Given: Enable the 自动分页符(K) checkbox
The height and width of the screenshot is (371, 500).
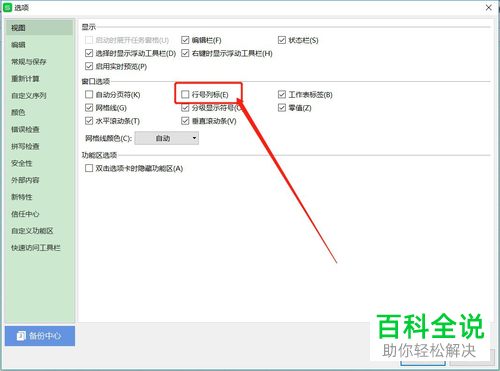Looking at the screenshot, I should coord(89,94).
